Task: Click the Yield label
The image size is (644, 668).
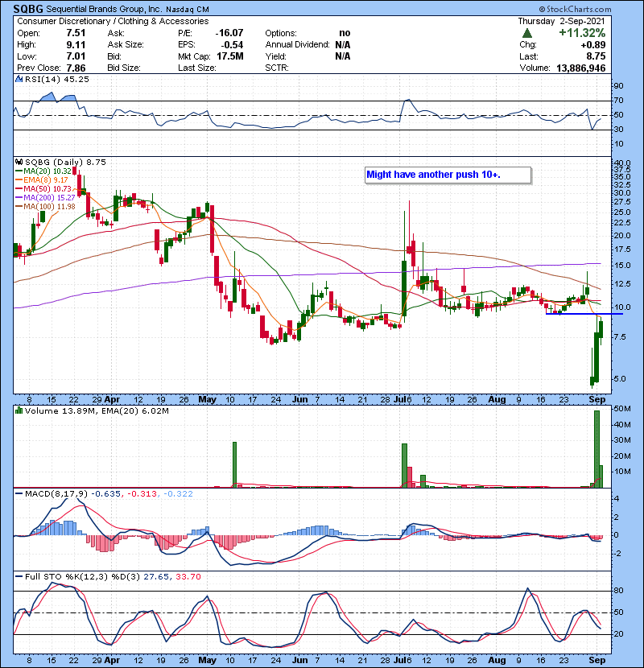Action: (x=275, y=56)
